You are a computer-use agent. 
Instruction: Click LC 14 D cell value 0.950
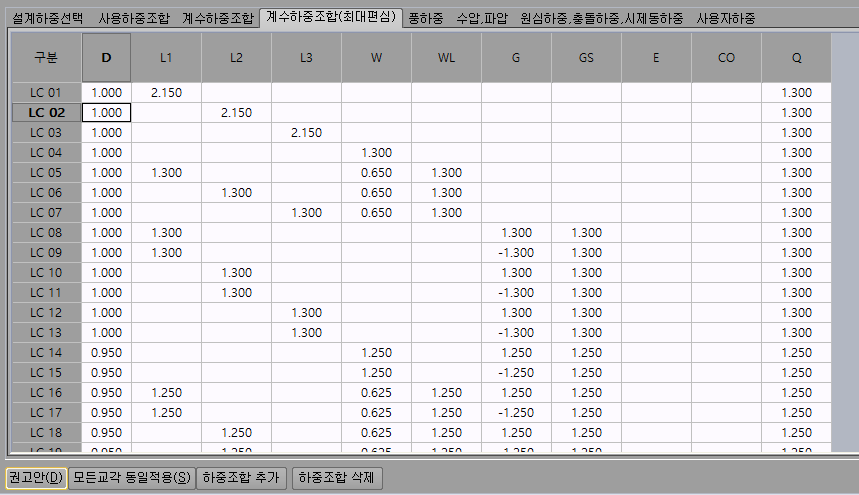(106, 353)
